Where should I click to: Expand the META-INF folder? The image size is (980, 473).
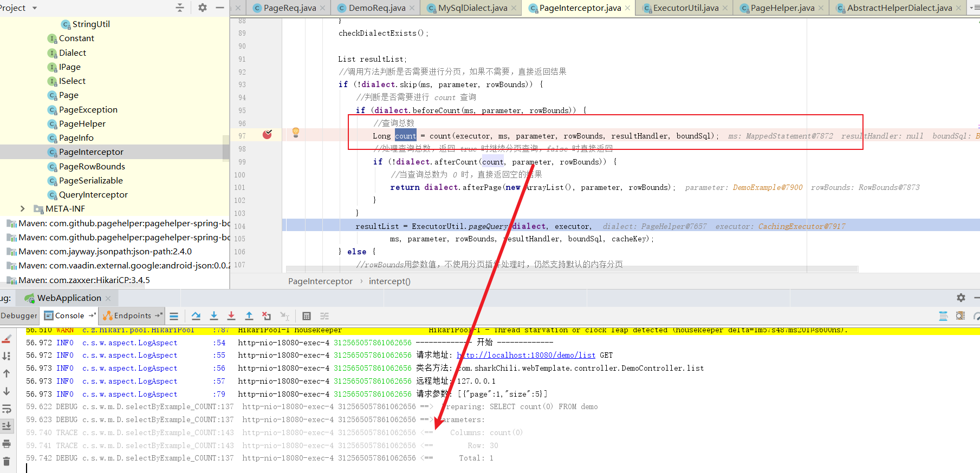(x=22, y=209)
